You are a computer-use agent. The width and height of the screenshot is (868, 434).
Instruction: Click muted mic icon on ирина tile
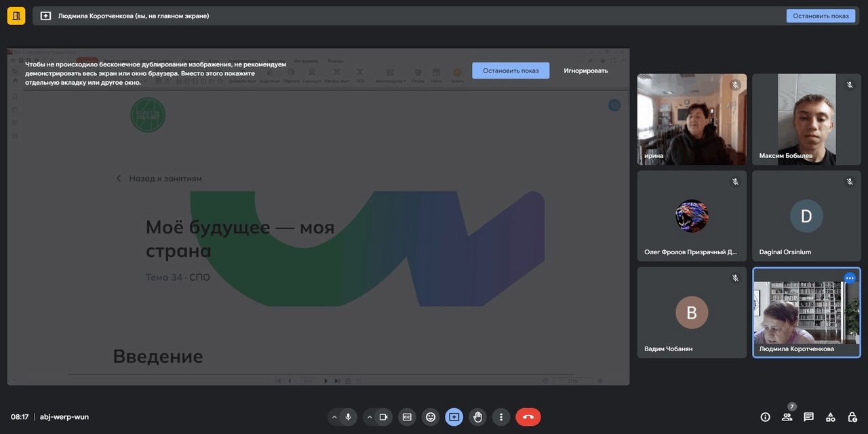coord(735,85)
